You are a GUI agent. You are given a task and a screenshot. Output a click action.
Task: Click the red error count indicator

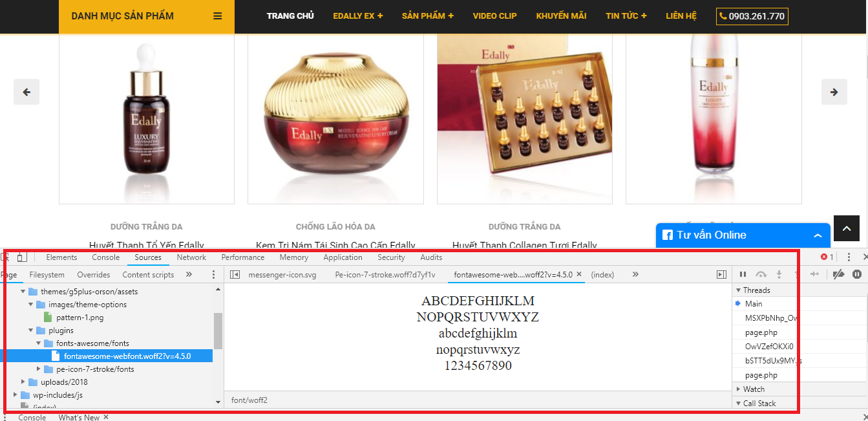tap(827, 257)
